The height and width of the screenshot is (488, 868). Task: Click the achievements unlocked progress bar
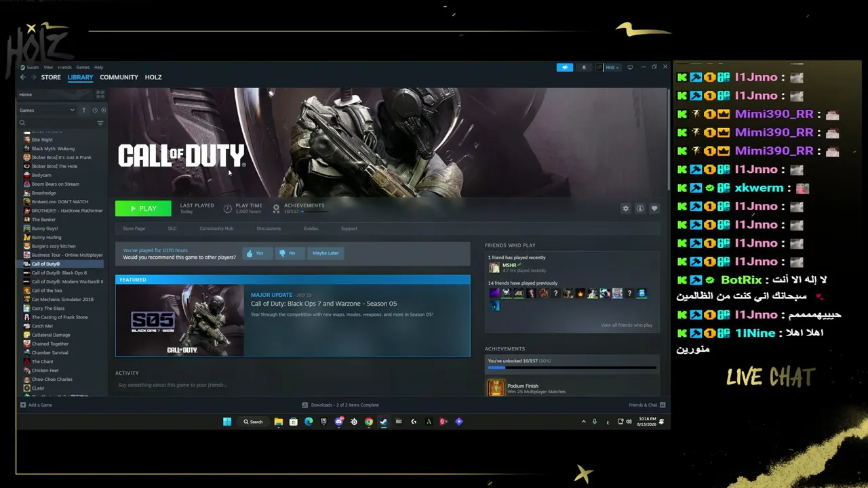(572, 368)
